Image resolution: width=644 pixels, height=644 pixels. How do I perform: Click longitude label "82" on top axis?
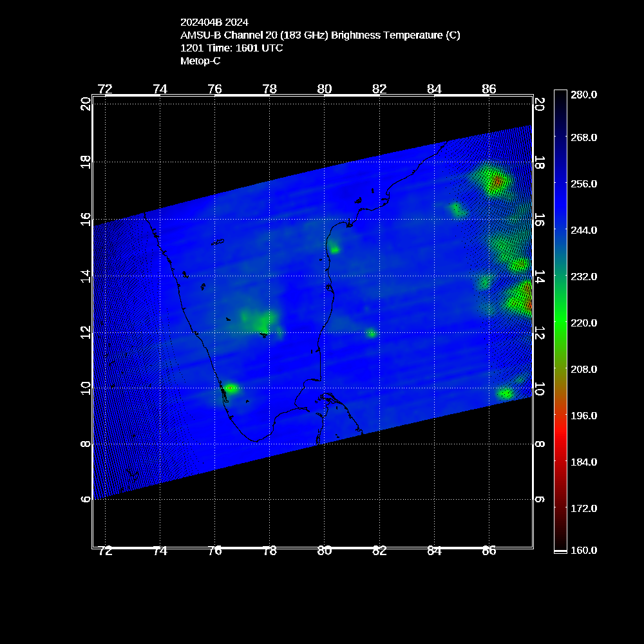[379, 89]
